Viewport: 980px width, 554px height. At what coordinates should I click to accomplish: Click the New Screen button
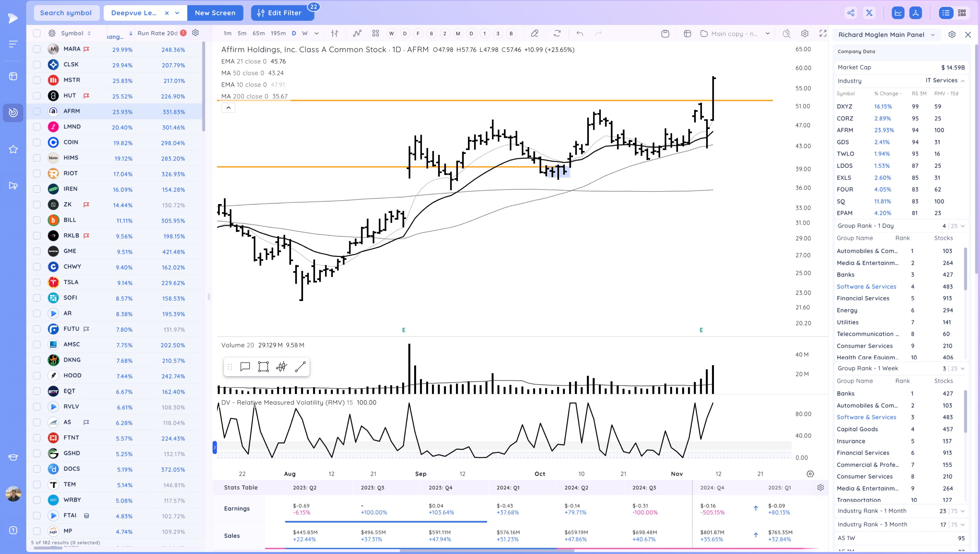point(215,13)
